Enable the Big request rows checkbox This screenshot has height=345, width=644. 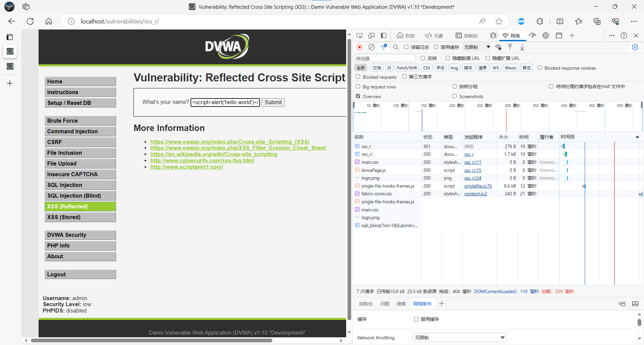pos(358,87)
